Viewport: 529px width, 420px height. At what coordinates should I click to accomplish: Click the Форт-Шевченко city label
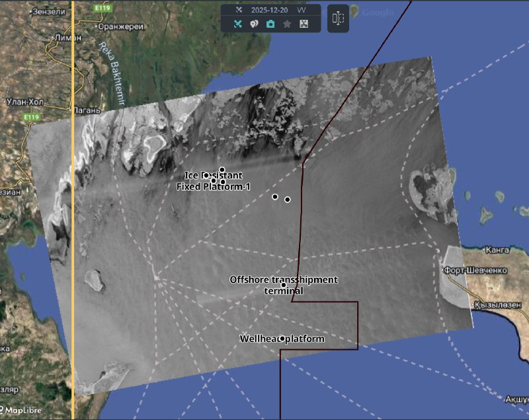pyautogui.click(x=483, y=271)
